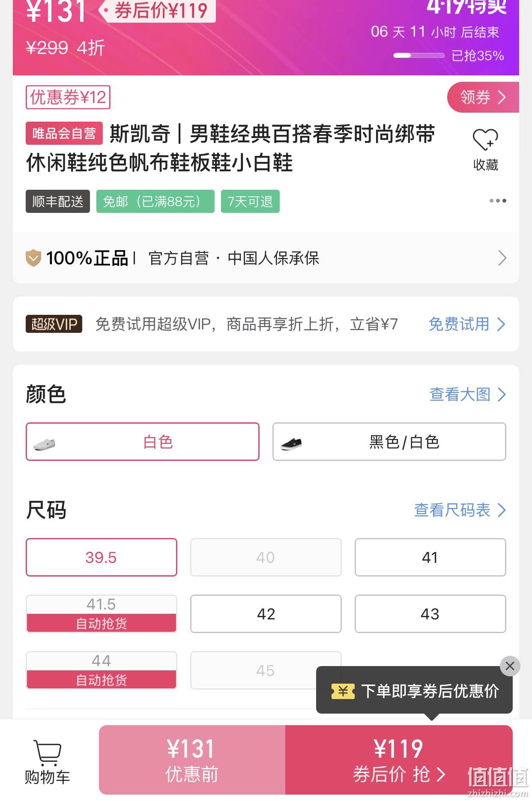Tap the 100%正品 shield icon
Image resolution: width=532 pixels, height=801 pixels.
(33, 258)
